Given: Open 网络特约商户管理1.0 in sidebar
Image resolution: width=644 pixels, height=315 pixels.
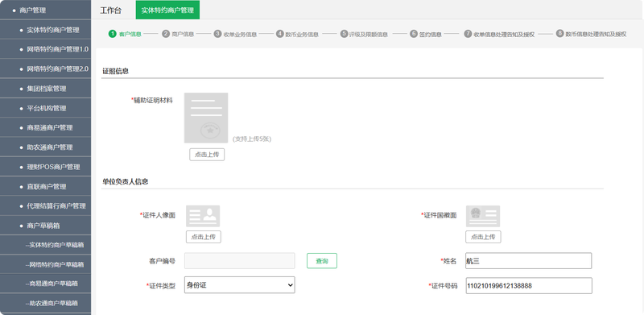Looking at the screenshot, I should tap(46, 49).
